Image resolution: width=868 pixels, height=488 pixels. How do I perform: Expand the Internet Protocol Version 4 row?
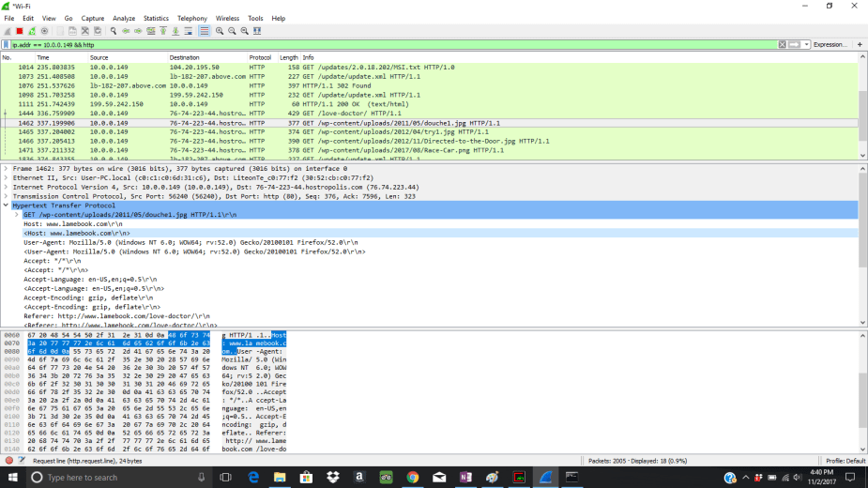[6, 188]
